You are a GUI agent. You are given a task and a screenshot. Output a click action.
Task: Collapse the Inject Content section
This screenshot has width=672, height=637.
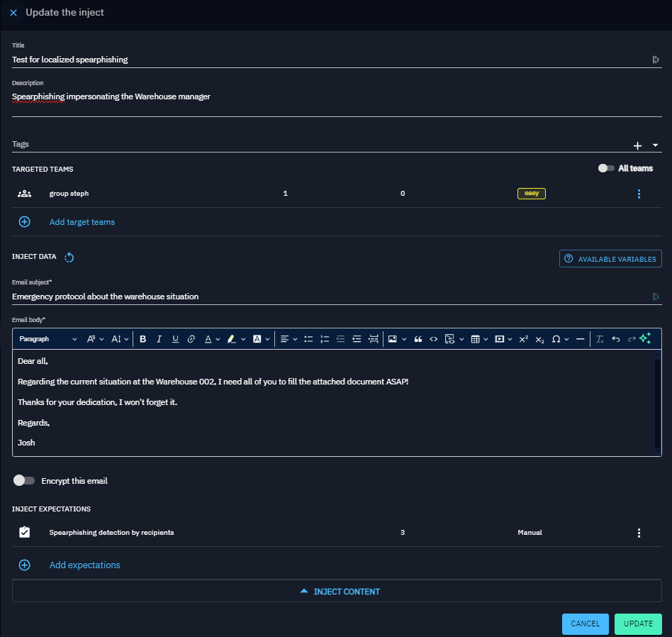[x=337, y=591]
